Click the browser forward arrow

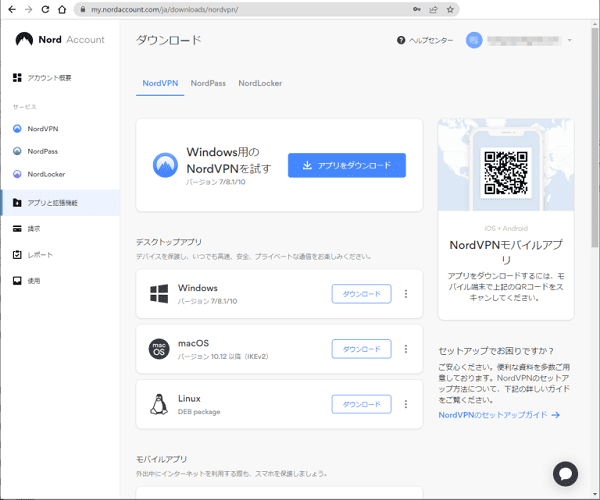coord(29,10)
